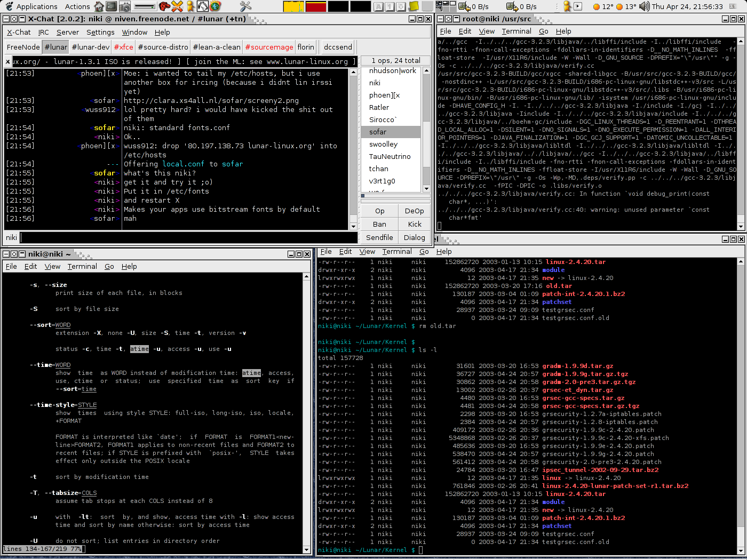Click the globe web browser launcher
Screen dimensions: 747x560
click(x=216, y=6)
